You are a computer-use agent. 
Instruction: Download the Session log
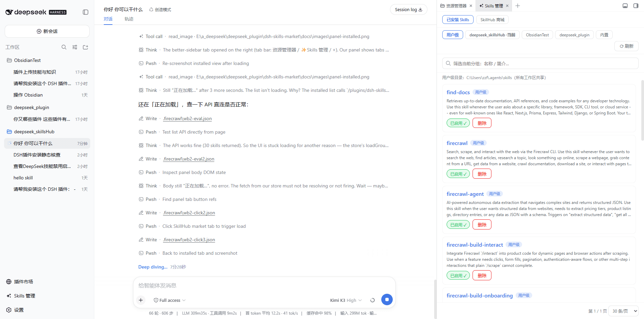point(409,9)
